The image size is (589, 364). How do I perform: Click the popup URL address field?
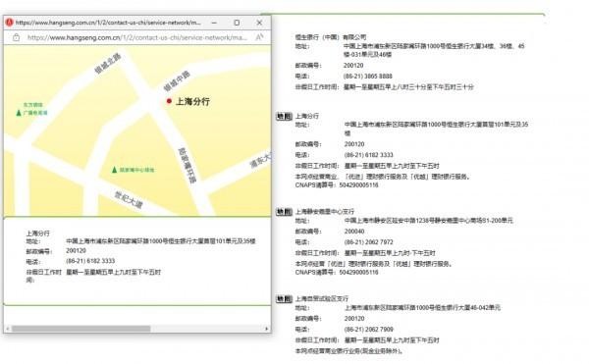pyautogui.click(x=137, y=37)
